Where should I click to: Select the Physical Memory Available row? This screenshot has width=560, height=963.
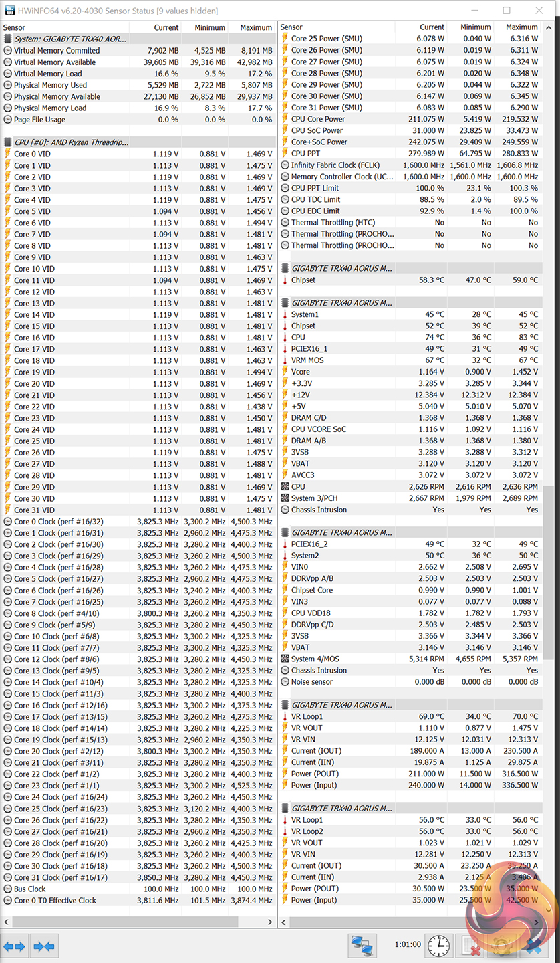[138, 96]
